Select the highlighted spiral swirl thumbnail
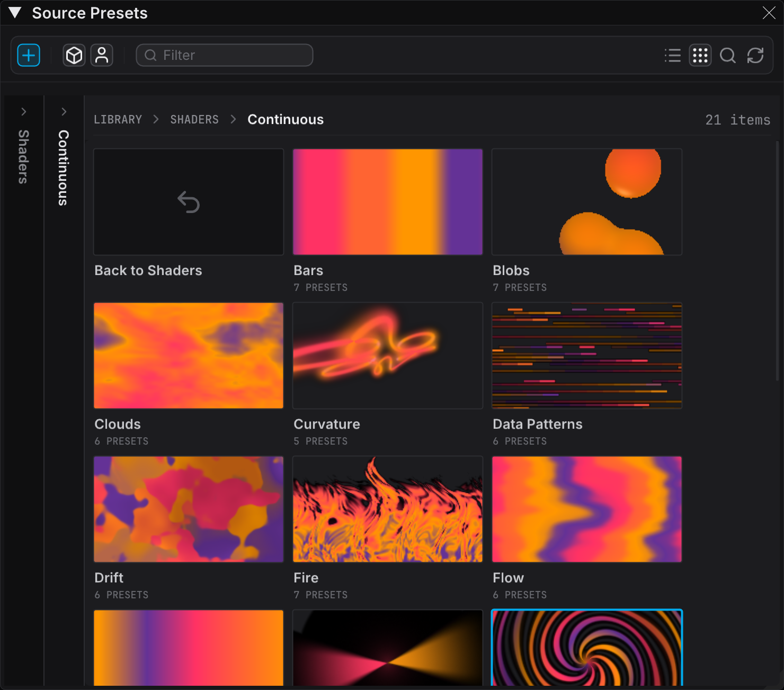This screenshot has height=690, width=784. point(587,648)
